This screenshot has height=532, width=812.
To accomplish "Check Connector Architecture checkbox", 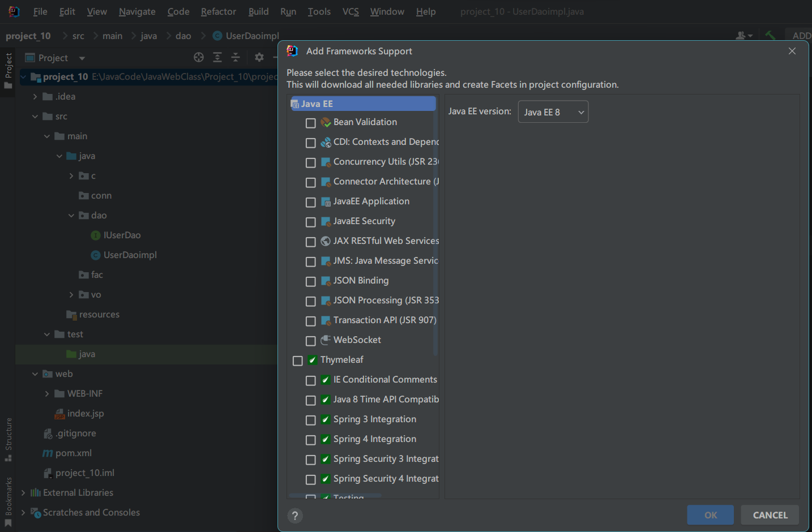I will click(x=310, y=182).
